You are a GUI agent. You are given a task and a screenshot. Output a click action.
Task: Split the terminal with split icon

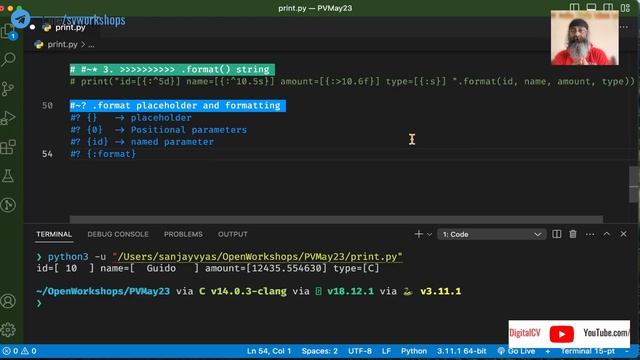(556, 234)
